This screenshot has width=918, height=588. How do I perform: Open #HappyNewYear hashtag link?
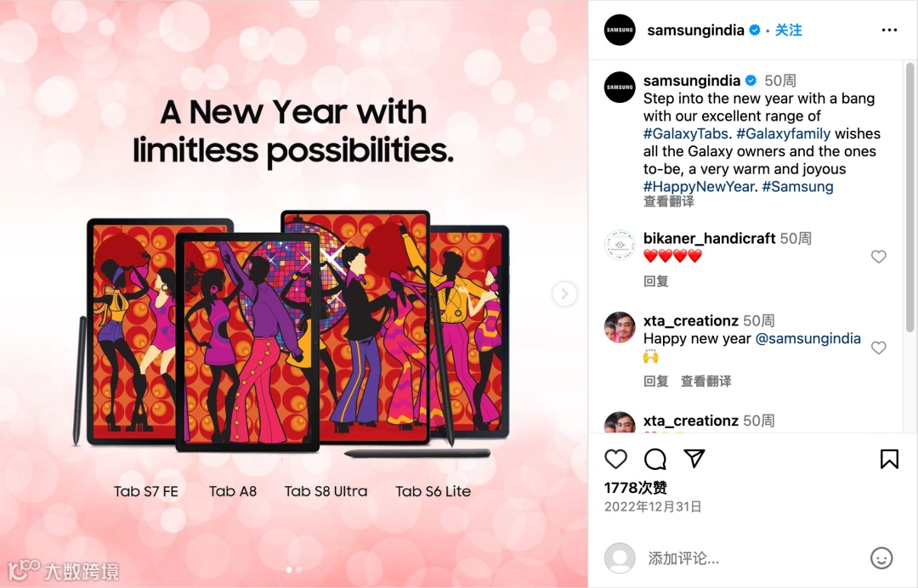coord(699,187)
